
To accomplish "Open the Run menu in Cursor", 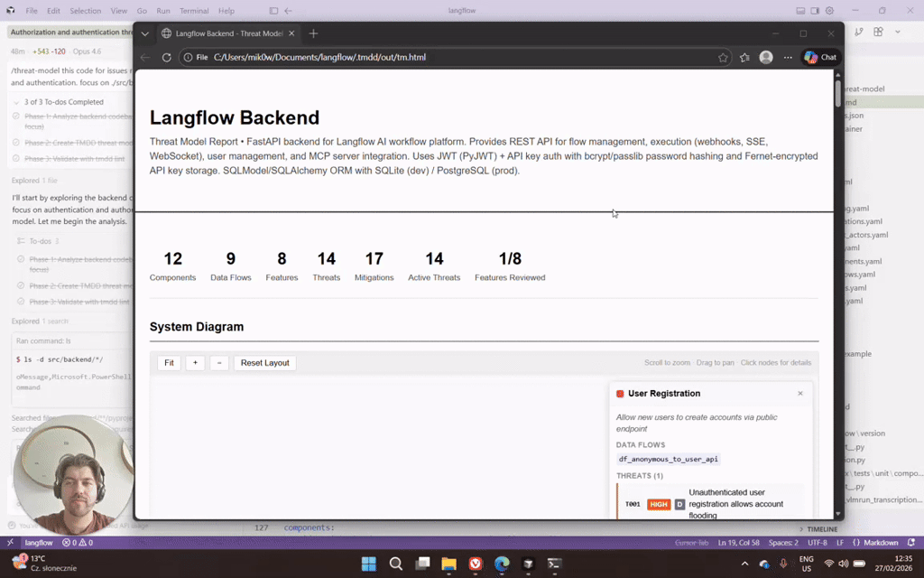I will point(163,11).
